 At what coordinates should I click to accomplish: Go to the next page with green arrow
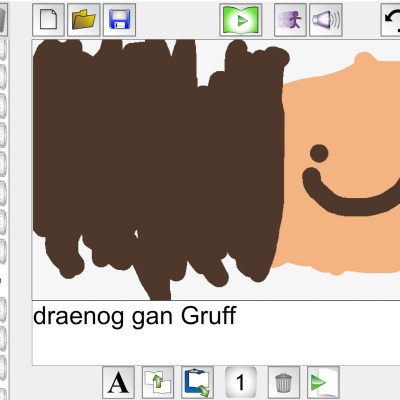point(323,383)
